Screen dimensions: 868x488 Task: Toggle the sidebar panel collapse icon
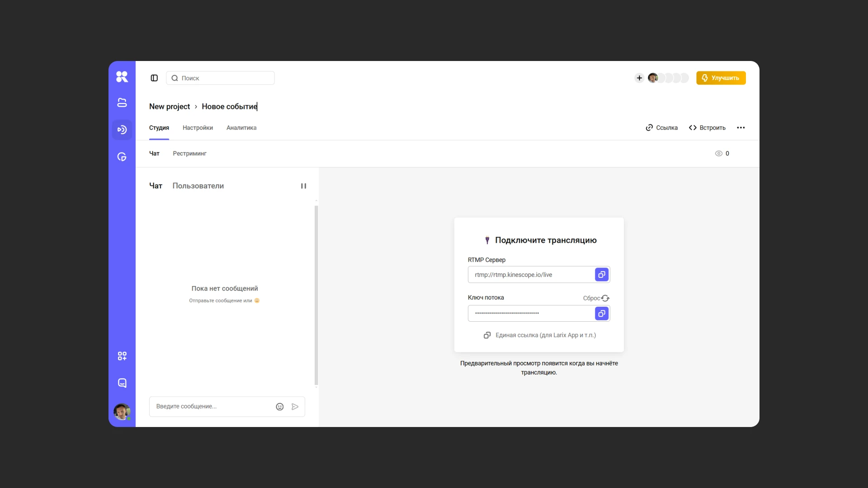[x=154, y=78]
